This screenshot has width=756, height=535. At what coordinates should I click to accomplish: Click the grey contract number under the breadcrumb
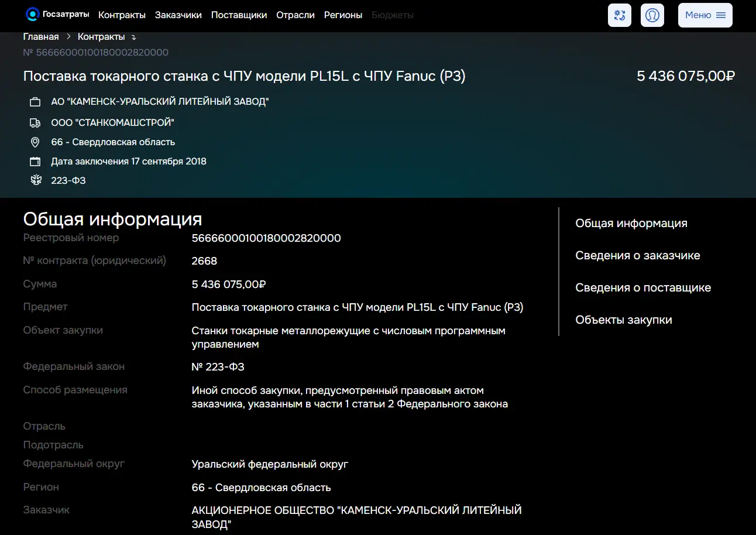(x=96, y=53)
